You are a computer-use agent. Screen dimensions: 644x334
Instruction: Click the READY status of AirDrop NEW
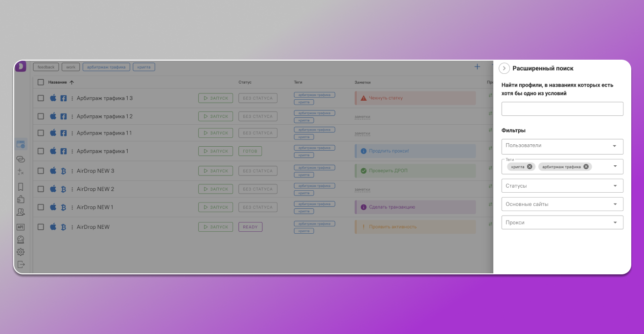pos(250,227)
